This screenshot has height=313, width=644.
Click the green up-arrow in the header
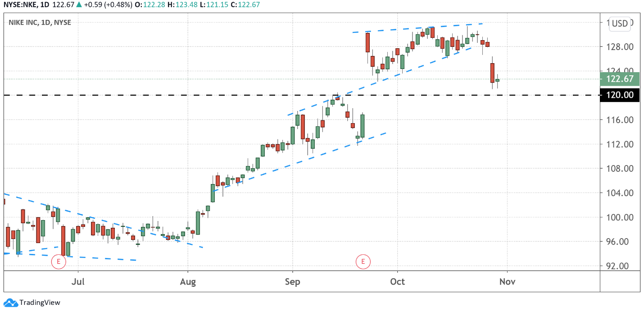79,5
